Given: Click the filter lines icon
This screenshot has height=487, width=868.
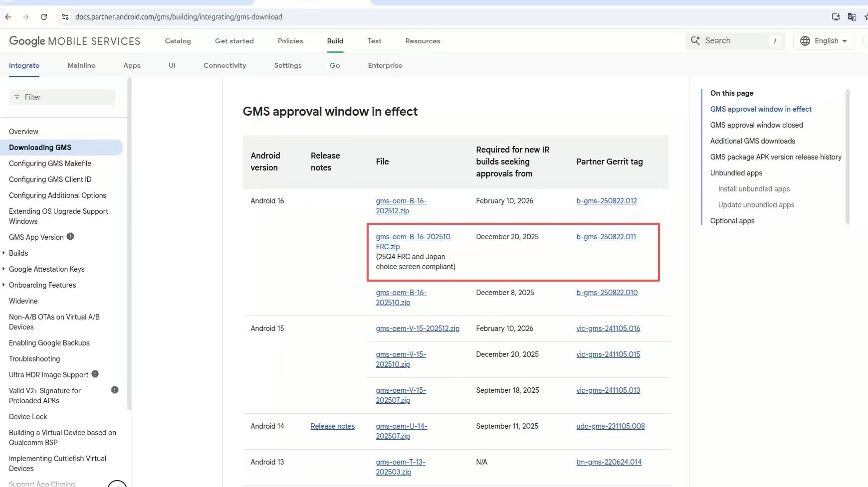Looking at the screenshot, I should [x=17, y=97].
